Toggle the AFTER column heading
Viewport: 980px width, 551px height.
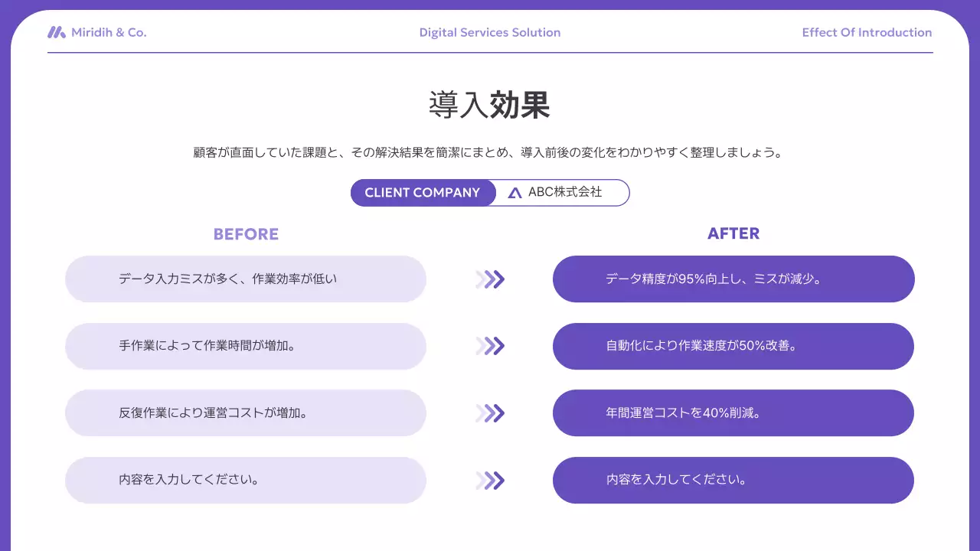click(733, 233)
